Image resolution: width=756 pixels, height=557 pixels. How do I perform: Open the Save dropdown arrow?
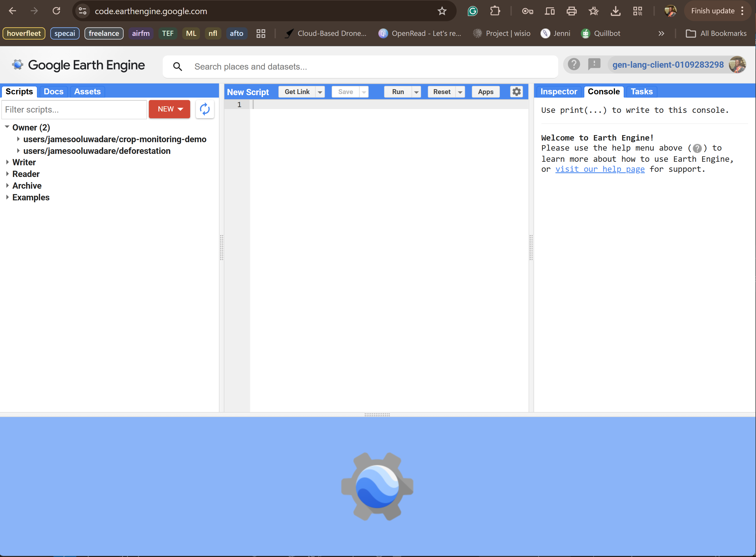tap(364, 92)
